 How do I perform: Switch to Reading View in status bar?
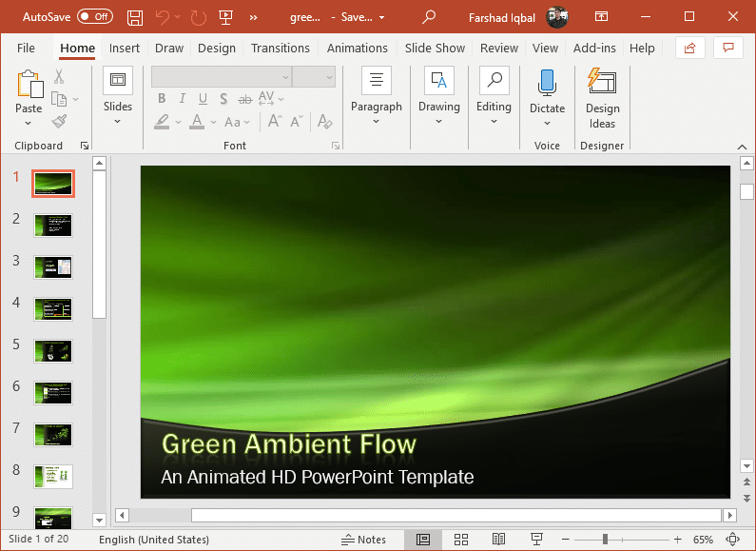pyautogui.click(x=498, y=540)
